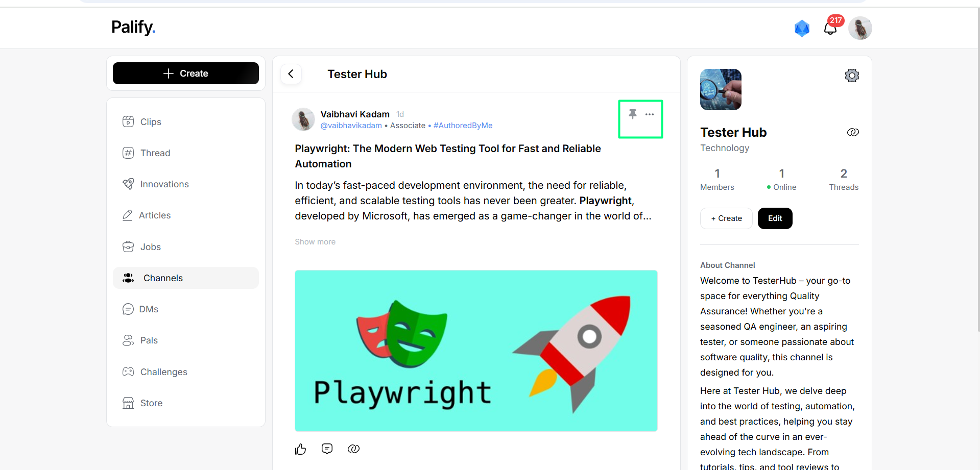Open the Innovations section
Image resolution: width=980 pixels, height=470 pixels.
point(185,184)
